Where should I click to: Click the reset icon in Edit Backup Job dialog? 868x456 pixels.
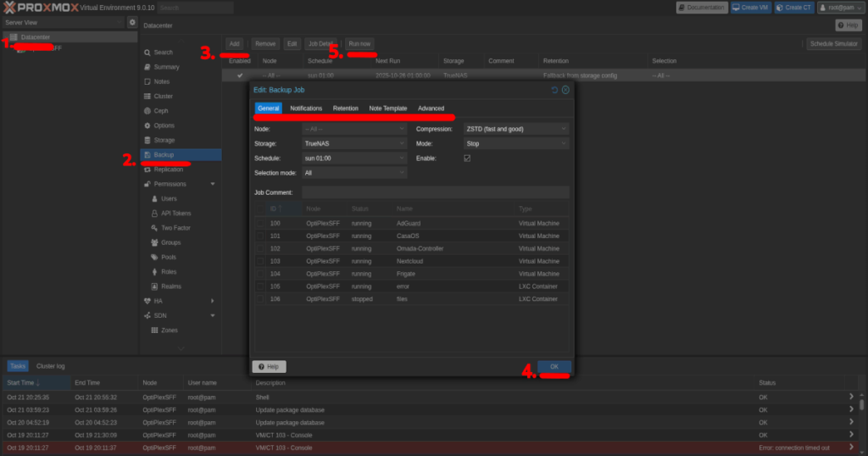click(554, 90)
